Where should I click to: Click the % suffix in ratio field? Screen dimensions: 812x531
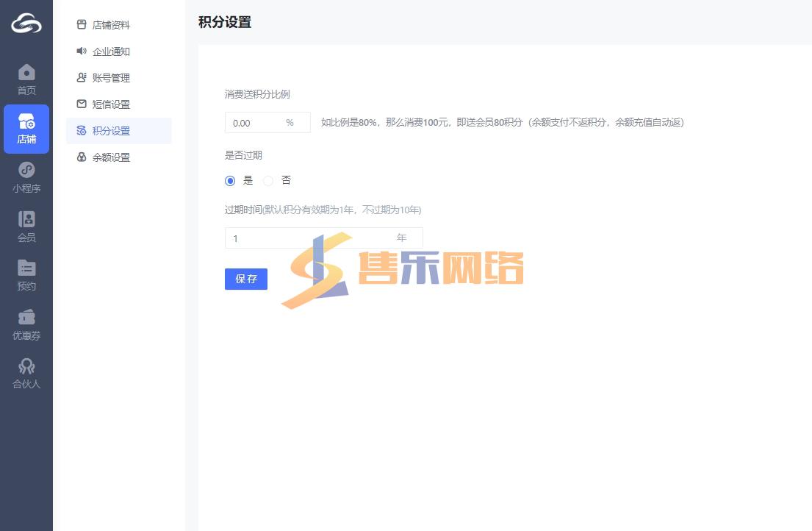(290, 123)
